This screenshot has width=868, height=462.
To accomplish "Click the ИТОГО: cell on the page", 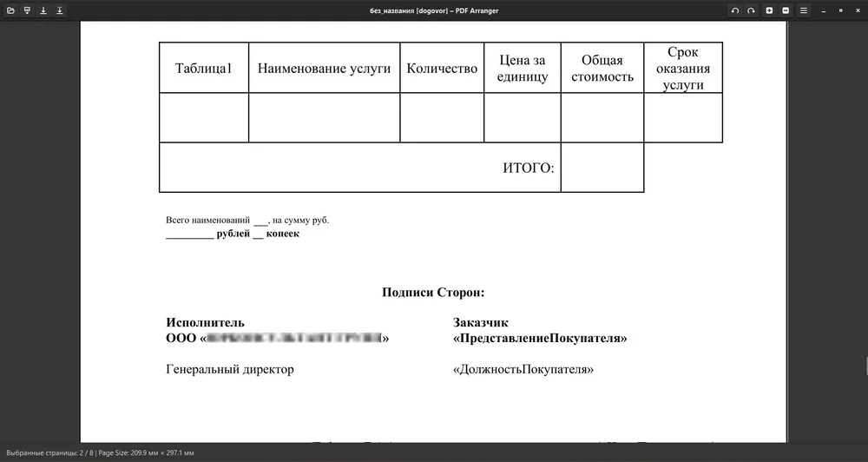I will [x=528, y=168].
